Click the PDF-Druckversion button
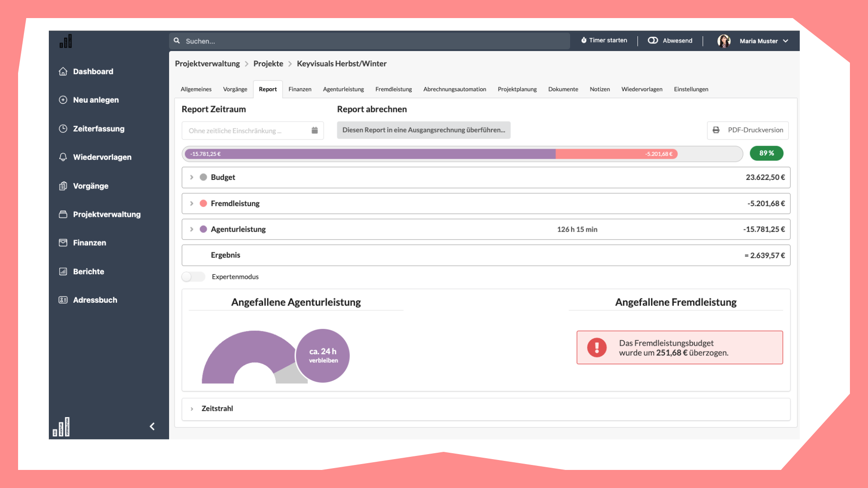The width and height of the screenshot is (868, 488). (748, 130)
